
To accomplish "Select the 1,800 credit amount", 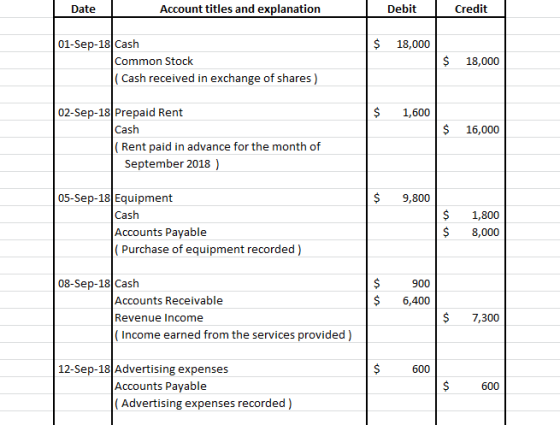I will coord(486,215).
